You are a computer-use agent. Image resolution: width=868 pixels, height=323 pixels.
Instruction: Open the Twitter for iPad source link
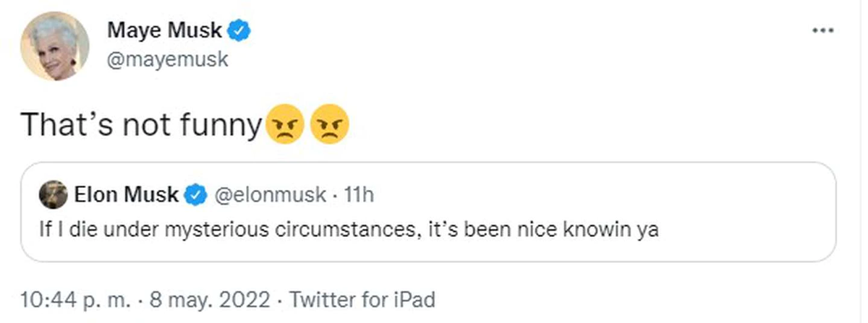click(x=363, y=299)
